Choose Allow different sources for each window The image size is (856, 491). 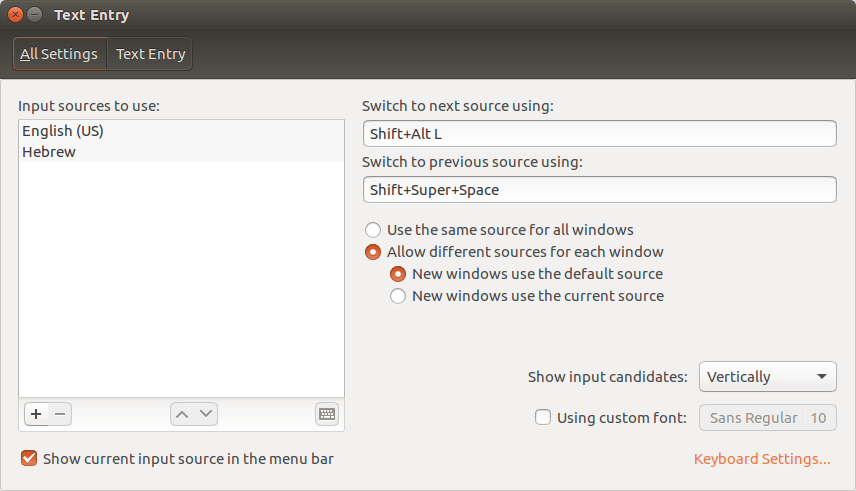coord(373,252)
